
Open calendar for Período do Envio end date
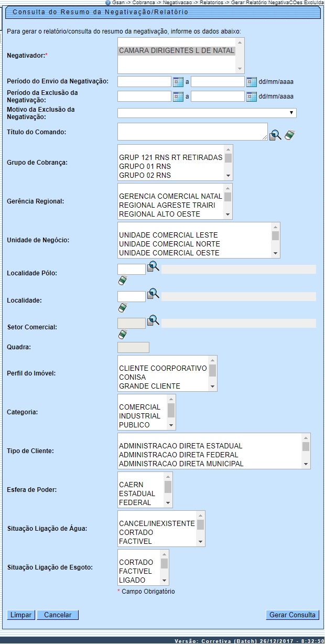(251, 82)
